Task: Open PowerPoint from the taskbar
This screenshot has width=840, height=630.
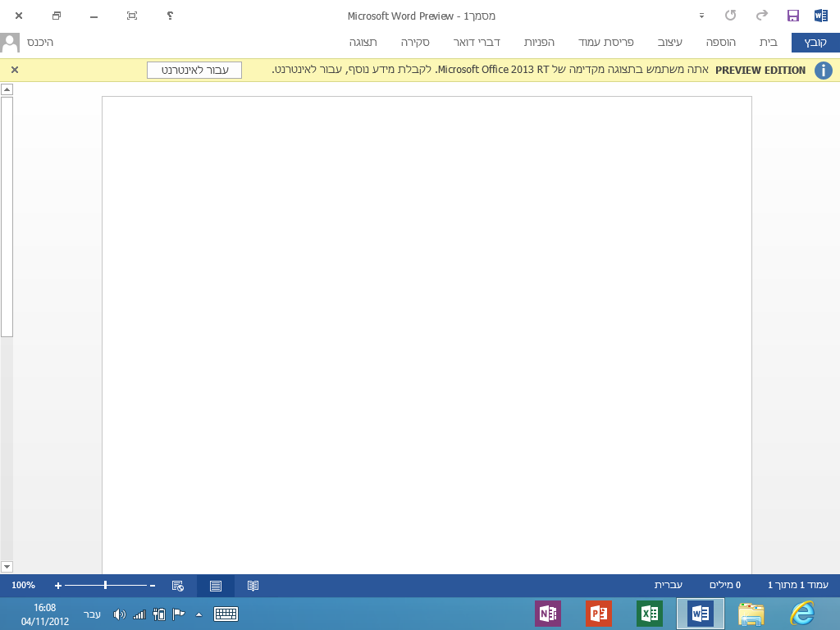Action: click(x=599, y=614)
